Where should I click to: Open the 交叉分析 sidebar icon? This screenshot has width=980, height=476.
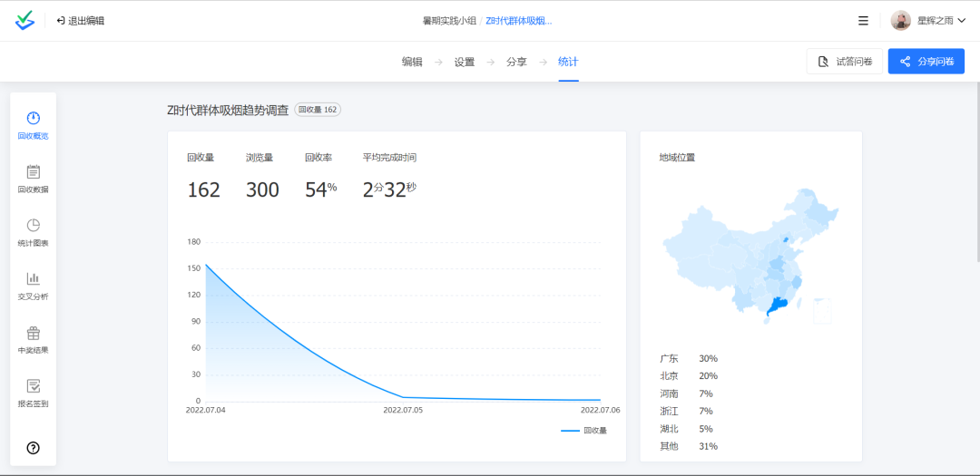(33, 279)
